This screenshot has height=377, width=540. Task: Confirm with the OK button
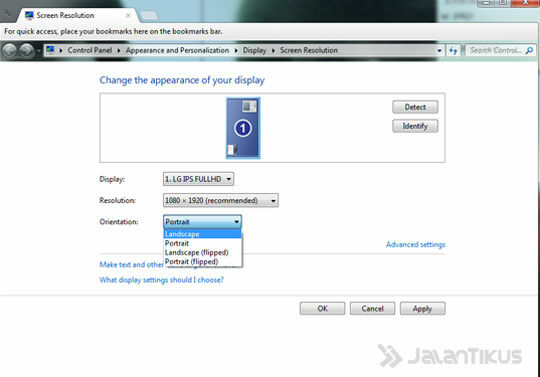pyautogui.click(x=322, y=308)
